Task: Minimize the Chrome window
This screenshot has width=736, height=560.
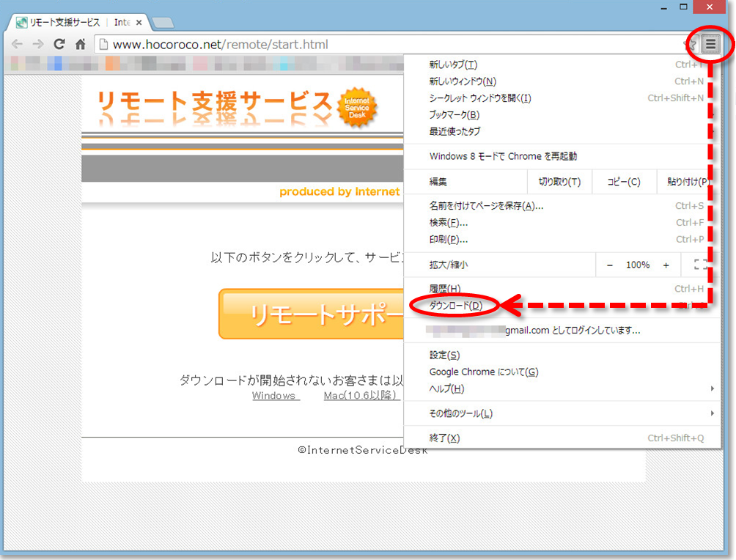Action: point(663,8)
